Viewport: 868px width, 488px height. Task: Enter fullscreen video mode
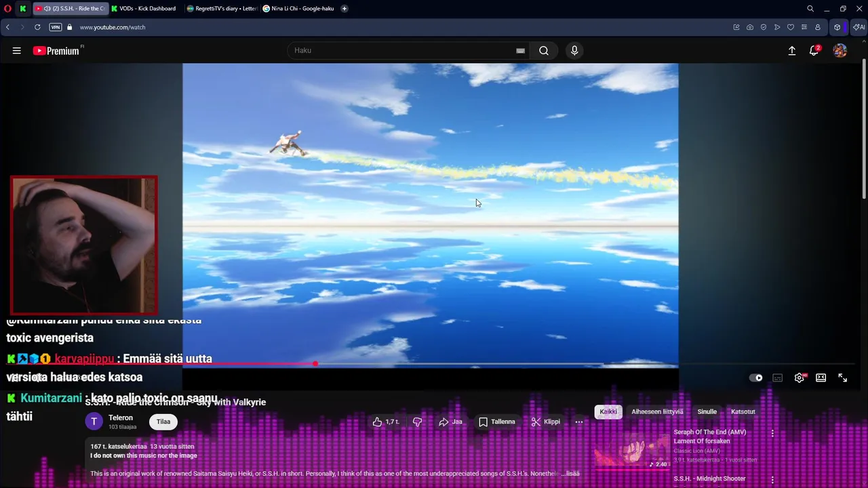click(843, 378)
